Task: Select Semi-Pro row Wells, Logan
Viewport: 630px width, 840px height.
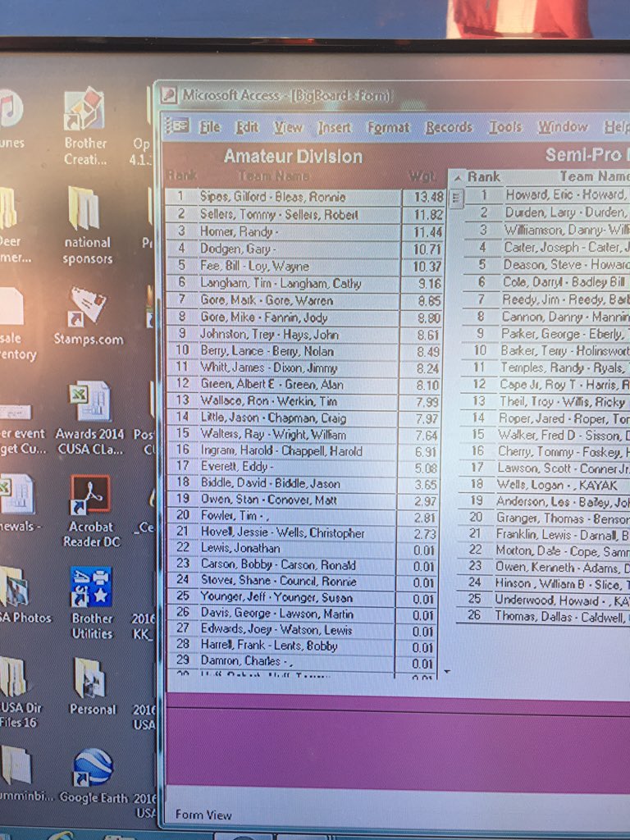Action: [x=545, y=485]
